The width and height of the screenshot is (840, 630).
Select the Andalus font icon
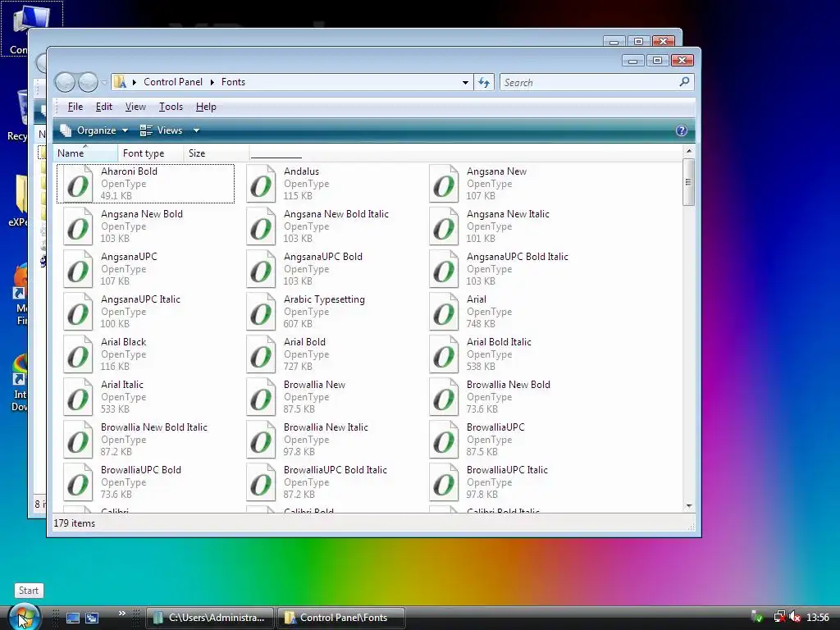tap(261, 184)
